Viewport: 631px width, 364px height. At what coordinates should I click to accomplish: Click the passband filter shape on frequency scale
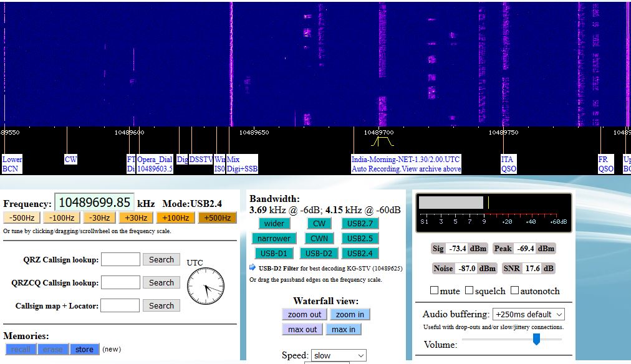pos(383,141)
